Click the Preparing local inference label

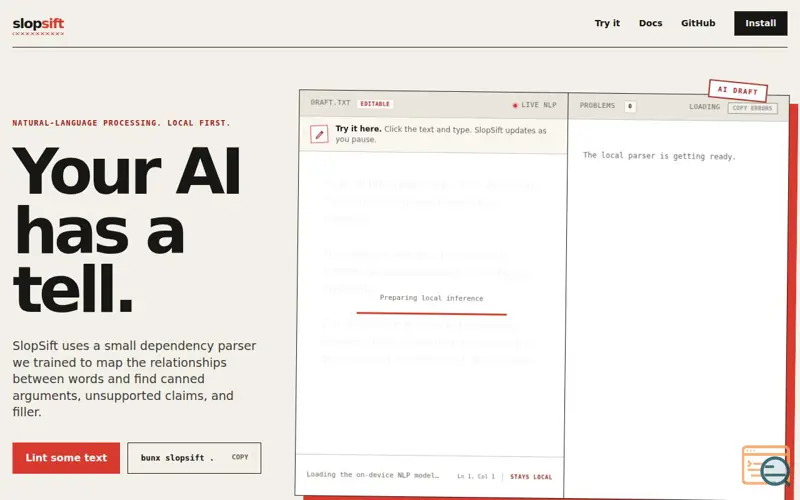tap(431, 298)
